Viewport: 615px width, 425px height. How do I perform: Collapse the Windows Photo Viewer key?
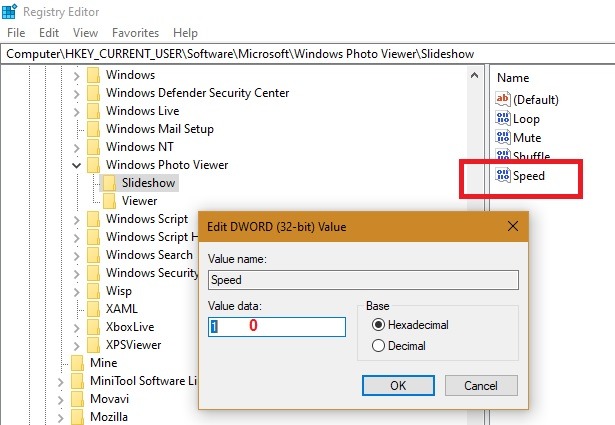76,166
